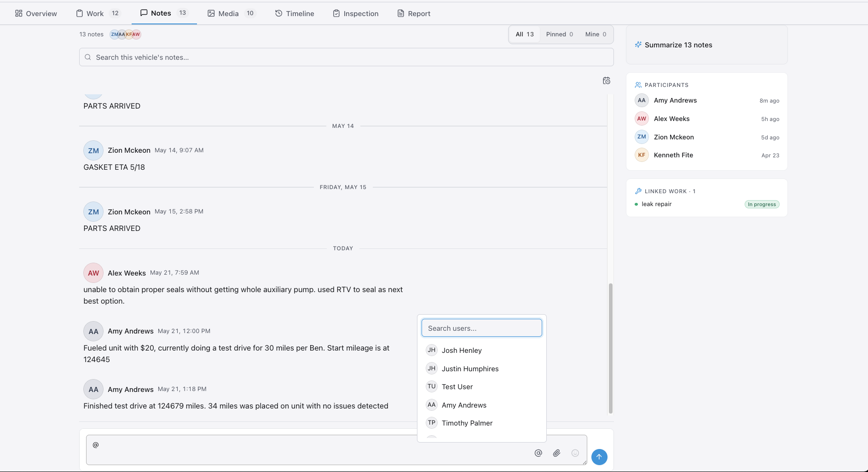Image resolution: width=868 pixels, height=472 pixels.
Task: Click the Media image icon
Action: coord(211,13)
